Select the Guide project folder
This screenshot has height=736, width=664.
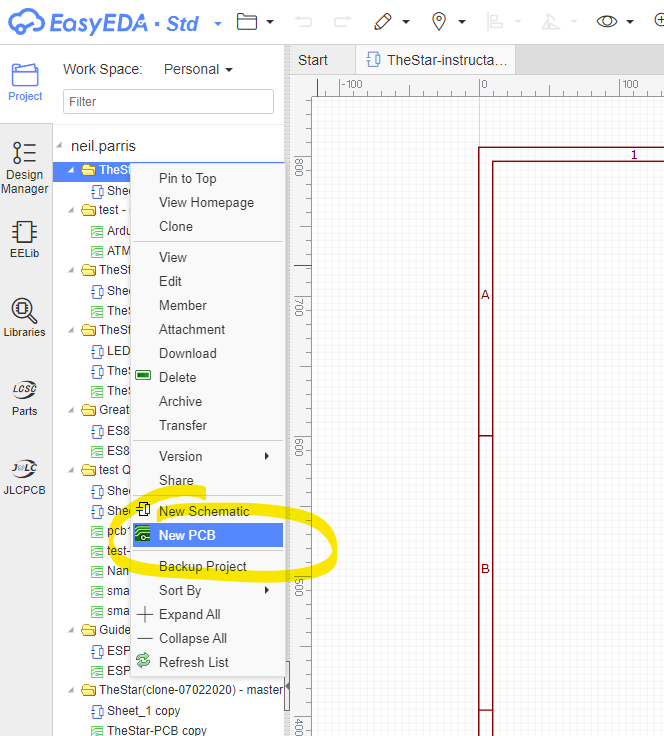tap(106, 630)
